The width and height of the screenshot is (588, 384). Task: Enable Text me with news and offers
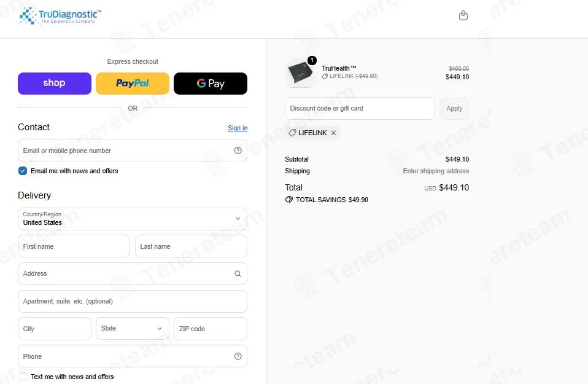23,377
